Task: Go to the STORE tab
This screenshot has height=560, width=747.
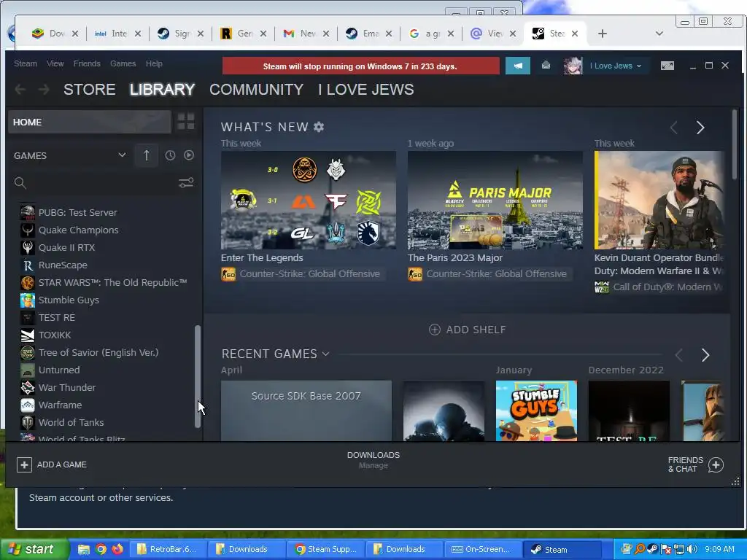Action: coord(90,90)
